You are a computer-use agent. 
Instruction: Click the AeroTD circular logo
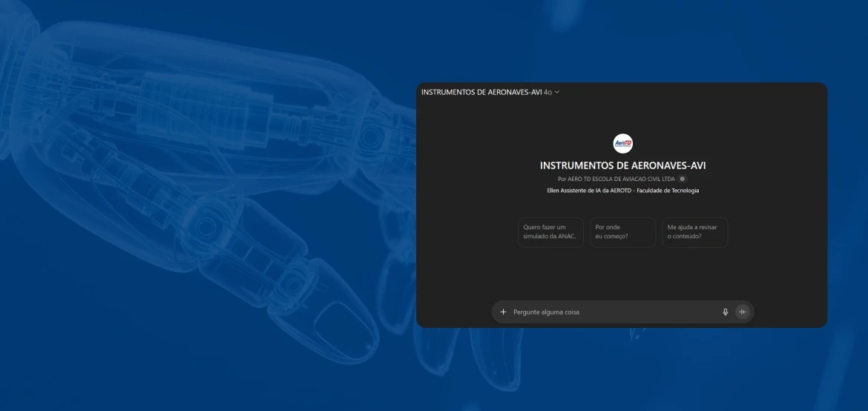tap(622, 144)
